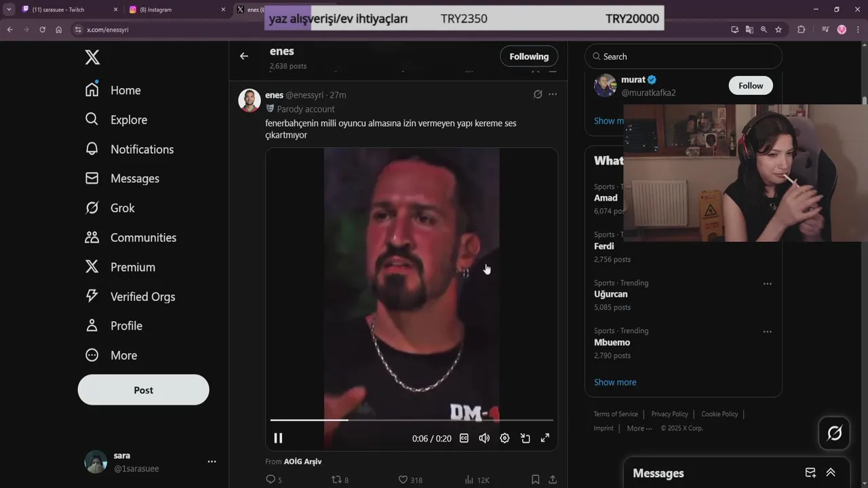The width and height of the screenshot is (868, 488).
Task: Open the Ferdi trending topic
Action: [604, 246]
